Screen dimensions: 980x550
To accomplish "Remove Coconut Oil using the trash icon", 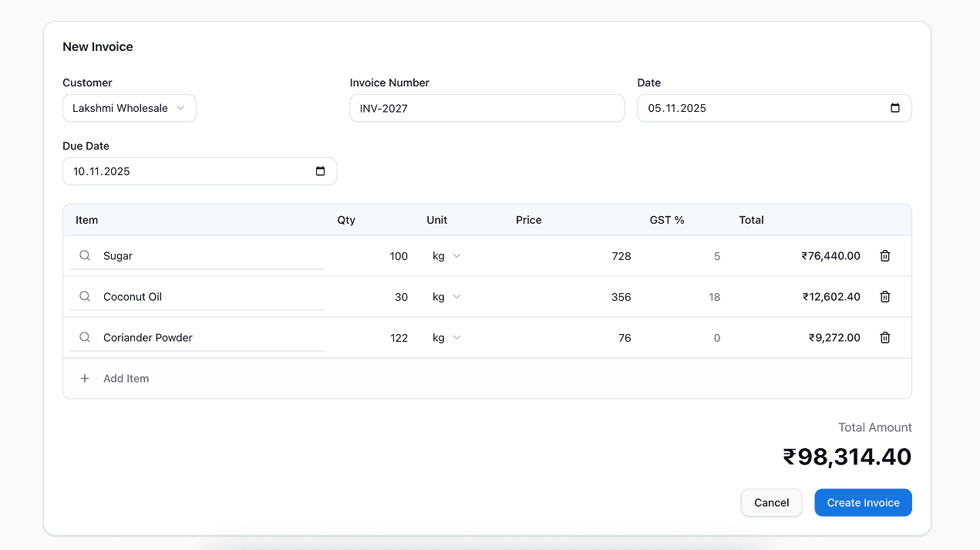I will coord(884,296).
